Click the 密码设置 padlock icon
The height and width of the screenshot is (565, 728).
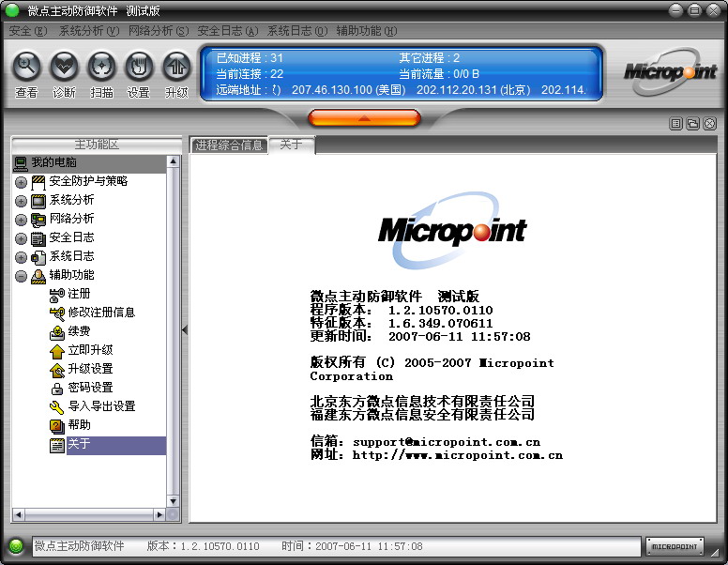click(x=56, y=388)
